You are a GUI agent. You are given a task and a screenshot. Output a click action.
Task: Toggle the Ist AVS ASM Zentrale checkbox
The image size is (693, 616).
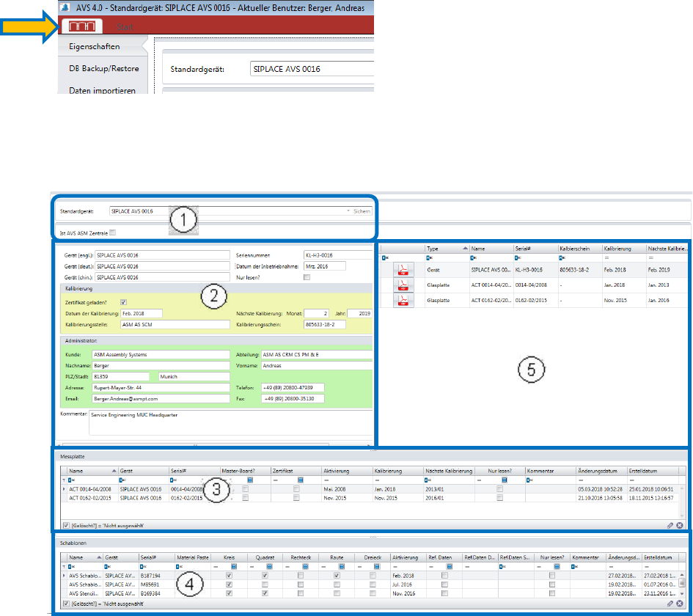point(113,232)
